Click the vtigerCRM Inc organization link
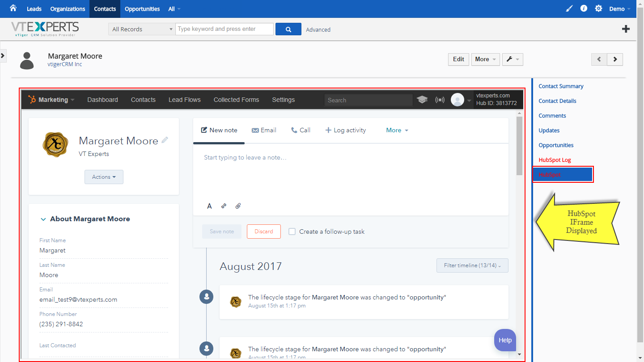This screenshot has width=644, height=362. point(65,64)
